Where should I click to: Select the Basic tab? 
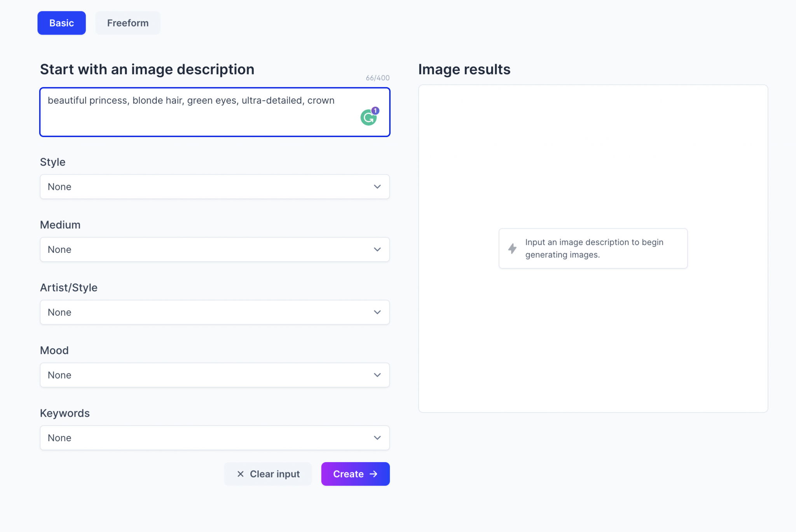61,23
